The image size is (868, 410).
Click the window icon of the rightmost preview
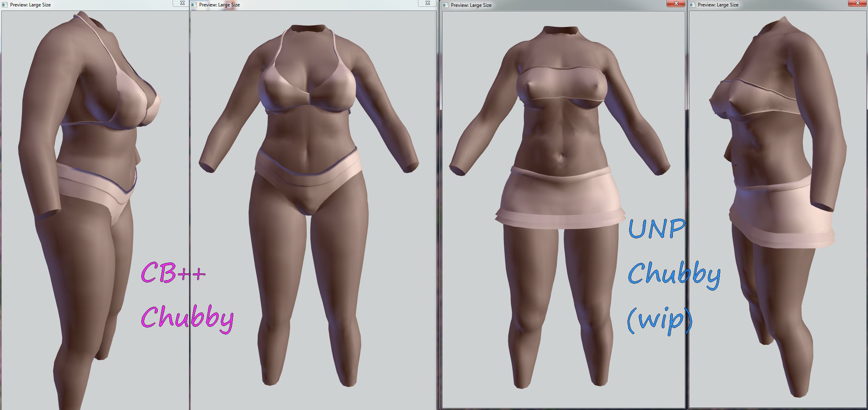[693, 5]
